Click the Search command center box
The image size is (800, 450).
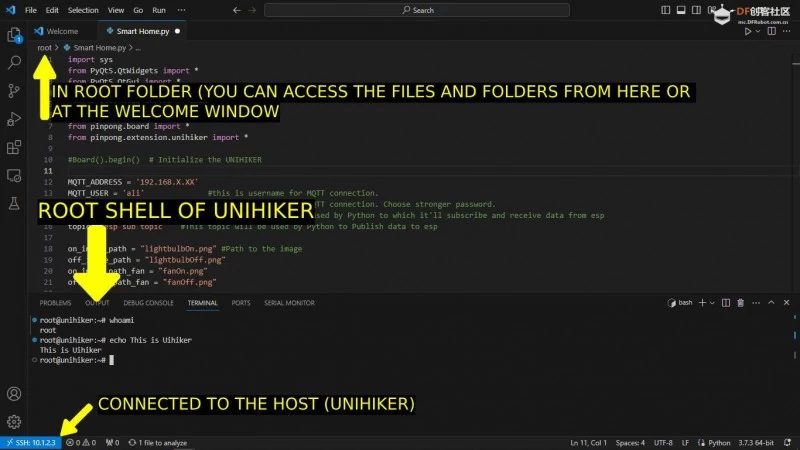[420, 10]
